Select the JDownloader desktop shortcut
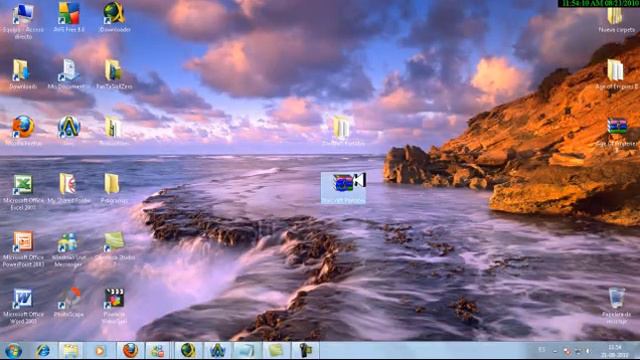 pos(114,17)
